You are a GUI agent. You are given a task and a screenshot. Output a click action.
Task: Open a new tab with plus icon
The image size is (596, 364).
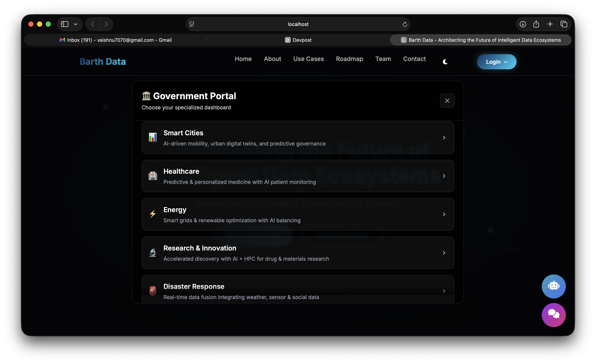tap(550, 24)
